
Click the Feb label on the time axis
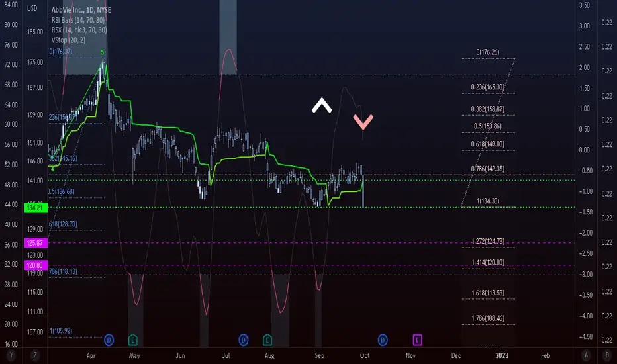[x=546, y=355]
